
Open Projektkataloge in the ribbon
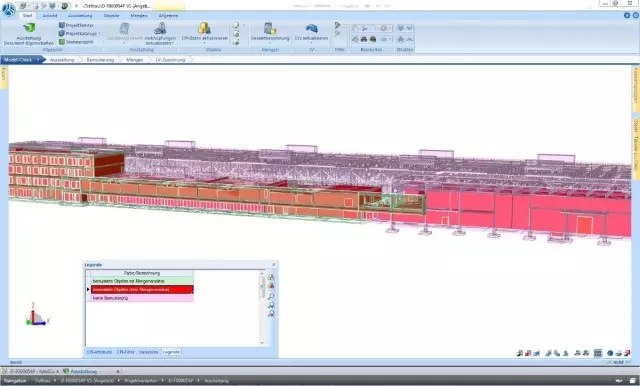click(78, 33)
